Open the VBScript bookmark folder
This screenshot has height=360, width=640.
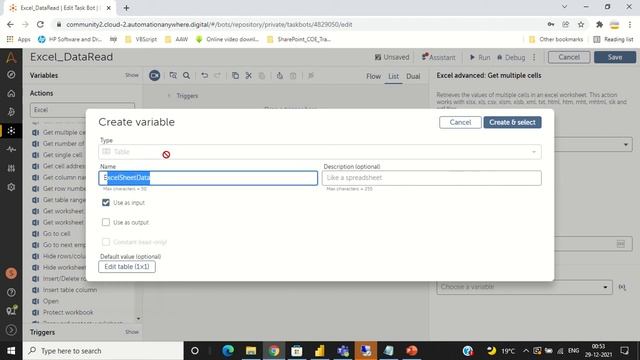coord(141,39)
